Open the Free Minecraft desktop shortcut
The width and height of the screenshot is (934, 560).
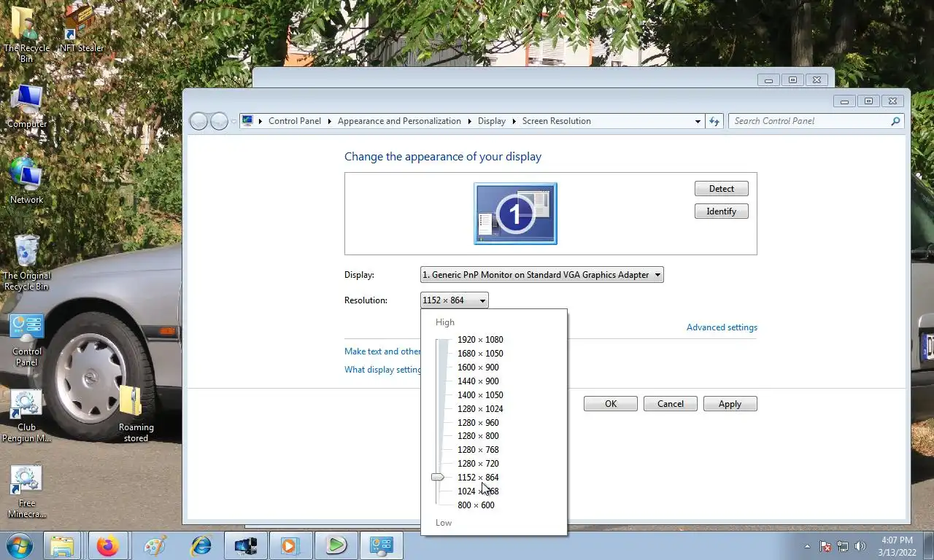pos(27,492)
